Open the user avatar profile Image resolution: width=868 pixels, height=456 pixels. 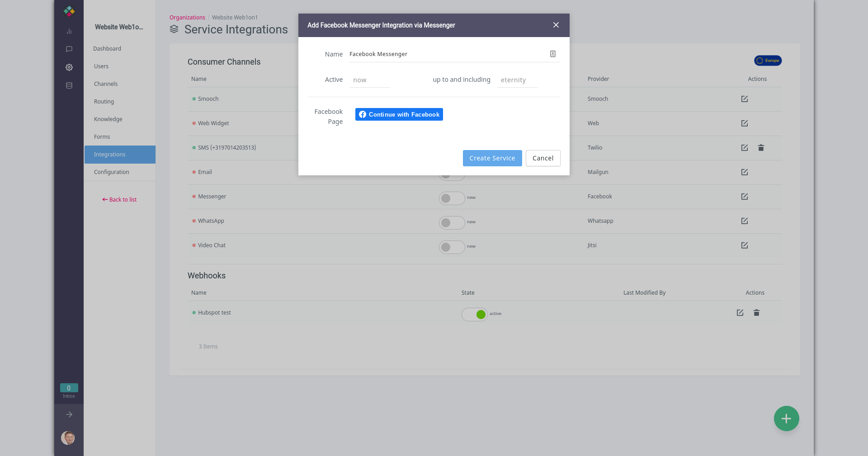pos(68,438)
